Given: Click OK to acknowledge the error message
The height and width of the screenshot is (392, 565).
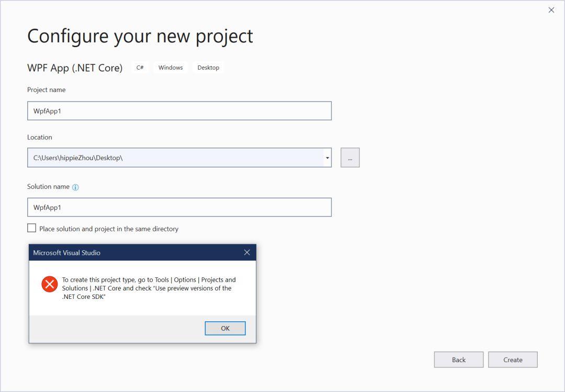Looking at the screenshot, I should [225, 328].
